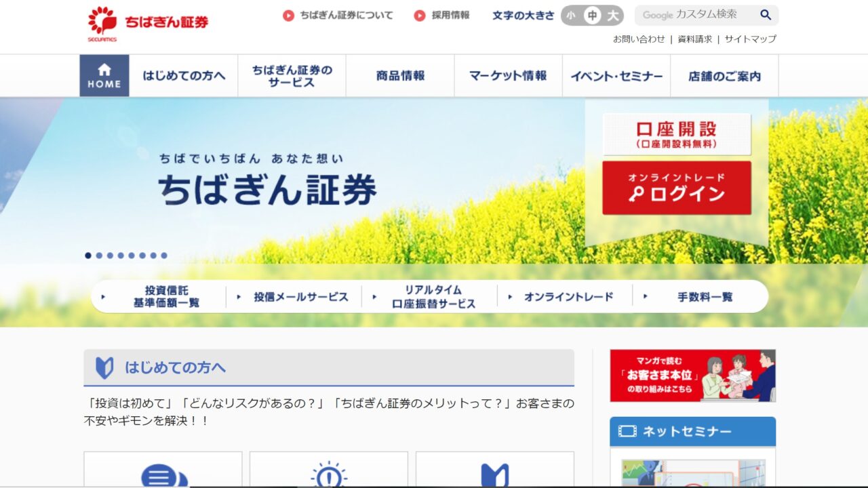Click the 口座開設 account opening button
Screen dimensions: 868x488
[677, 134]
